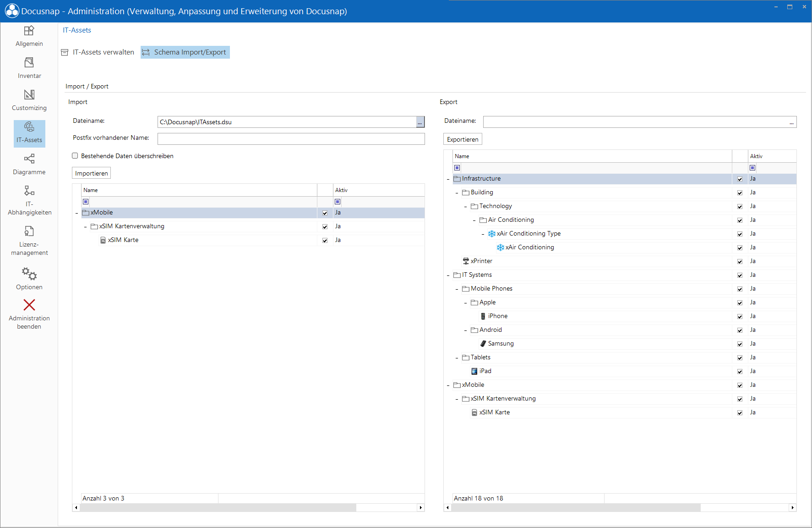Select the IT-Assets sidebar icon
Screen dimensions: 812x528
(x=29, y=126)
